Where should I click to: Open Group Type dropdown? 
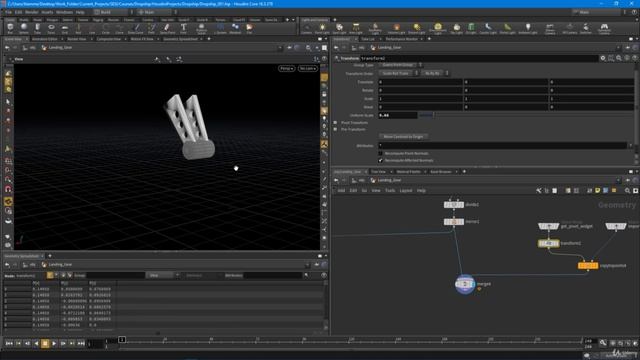point(400,65)
